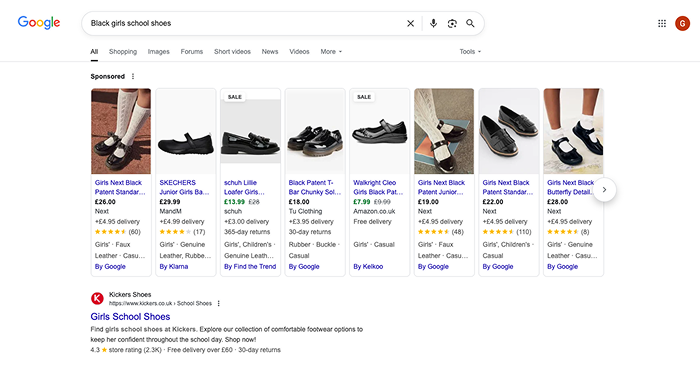
Task: Open £28.00 Next Butterfly shoe image
Action: [x=573, y=131]
